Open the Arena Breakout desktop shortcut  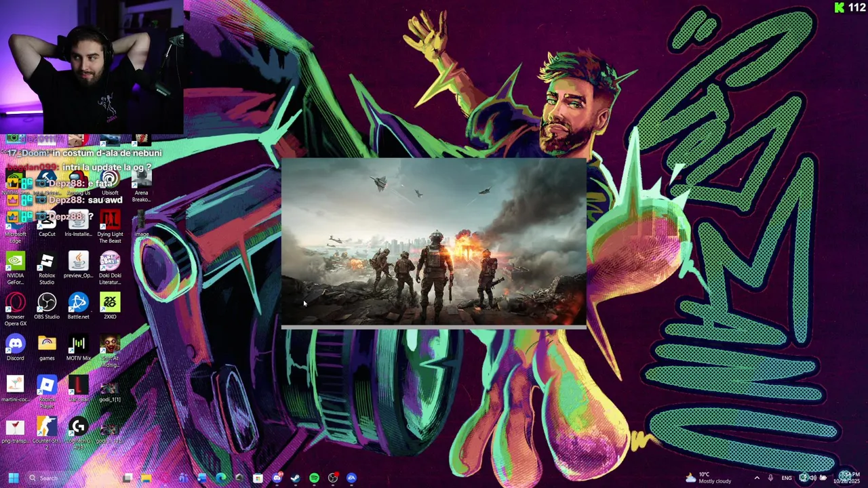pos(141,186)
